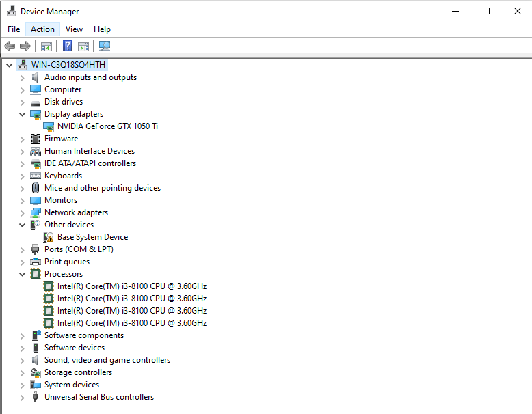Click the Computer category monitor icon
Image resolution: width=532 pixels, height=414 pixels.
click(x=36, y=89)
